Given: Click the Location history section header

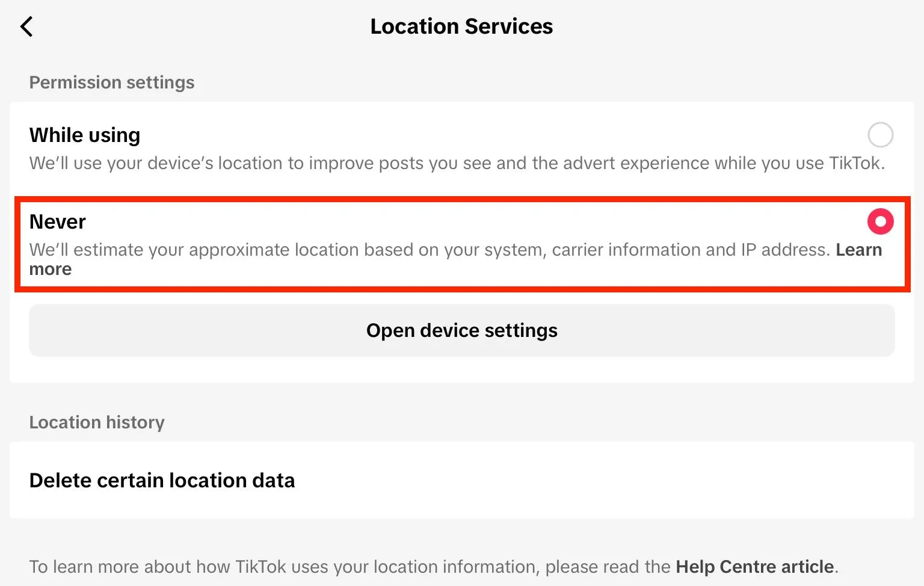Looking at the screenshot, I should coord(97,422).
